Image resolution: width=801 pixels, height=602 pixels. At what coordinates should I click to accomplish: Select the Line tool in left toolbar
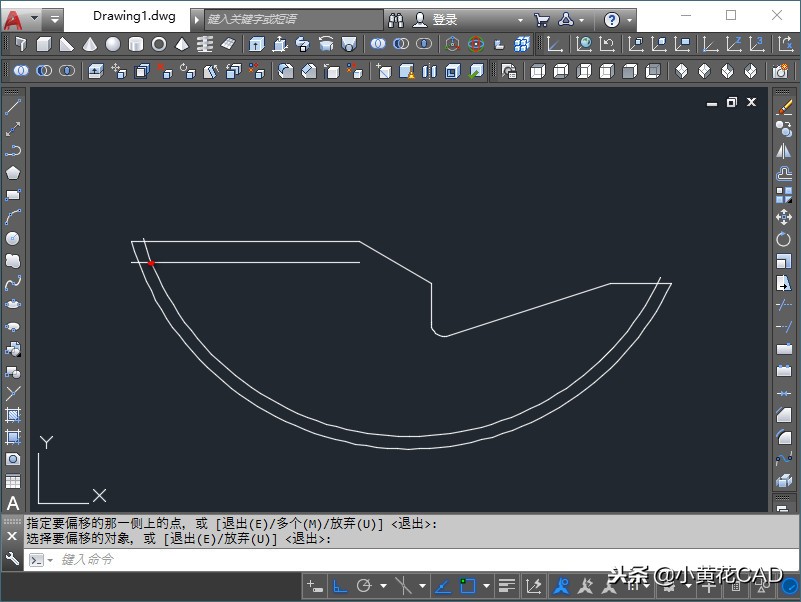click(x=13, y=108)
